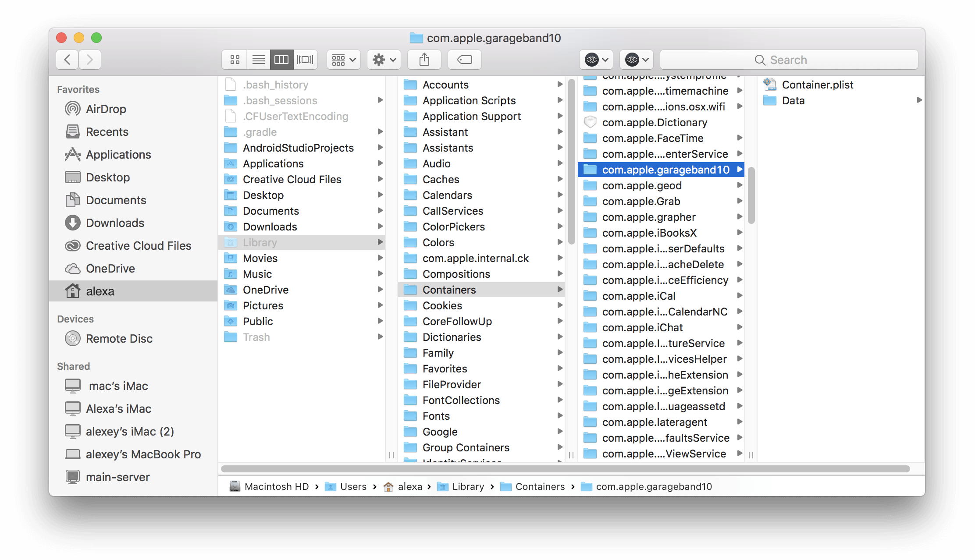
Task: Click Macintosh HD in the path bar
Action: click(269, 486)
